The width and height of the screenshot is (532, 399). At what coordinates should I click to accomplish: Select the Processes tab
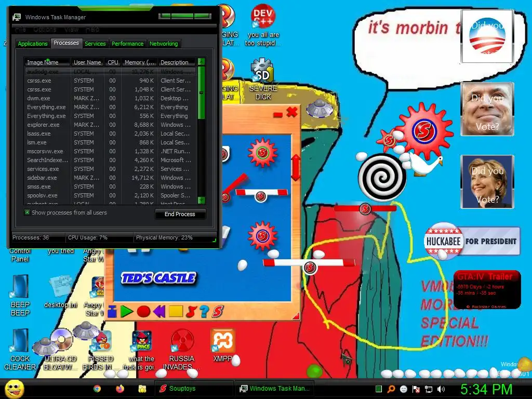66,43
